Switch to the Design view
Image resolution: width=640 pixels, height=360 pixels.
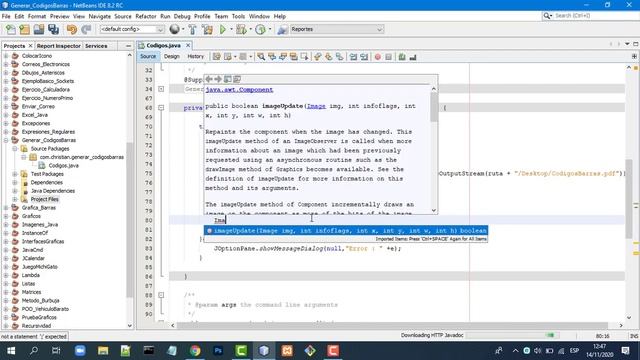pos(171,57)
